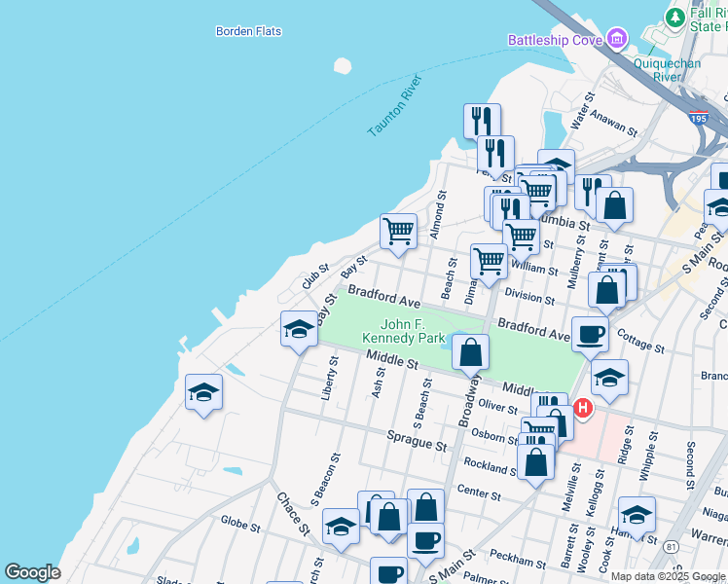
Task: Open the coffee cup marker on Bradford Ave
Action: point(590,335)
